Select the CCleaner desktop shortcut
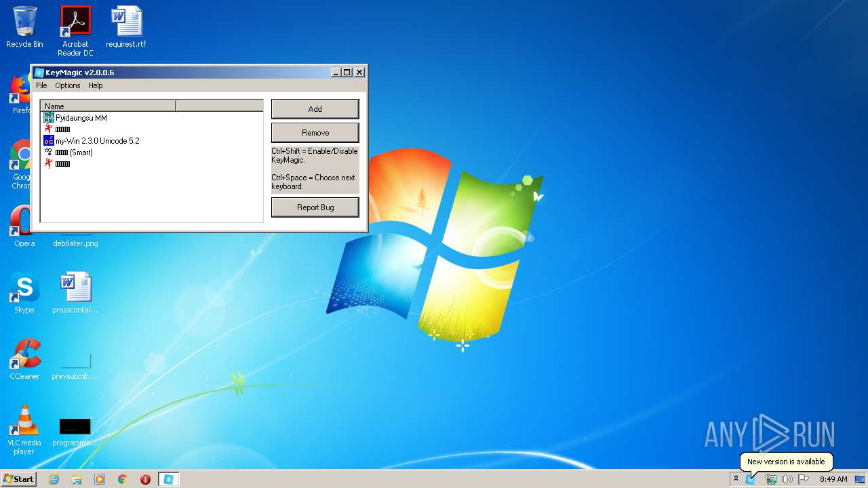 (24, 359)
